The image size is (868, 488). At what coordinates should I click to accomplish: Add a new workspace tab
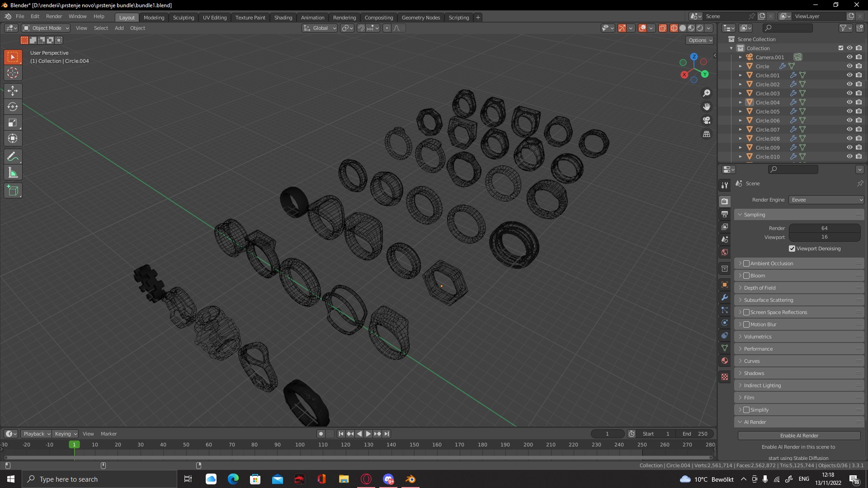pyautogui.click(x=478, y=18)
